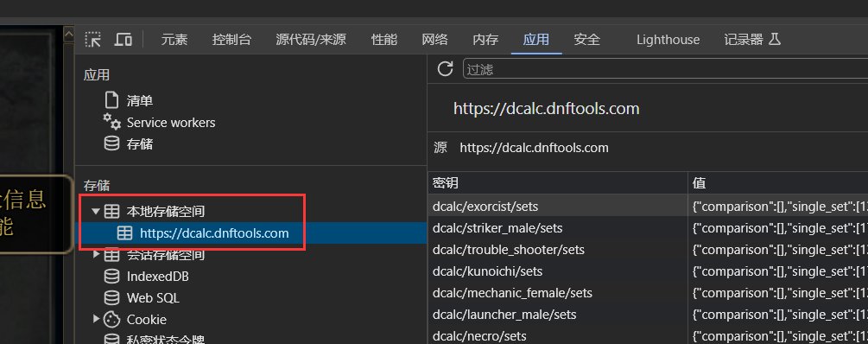Select 清单 in the 应用 section
Viewport: 868px width, 344px height.
(140, 101)
